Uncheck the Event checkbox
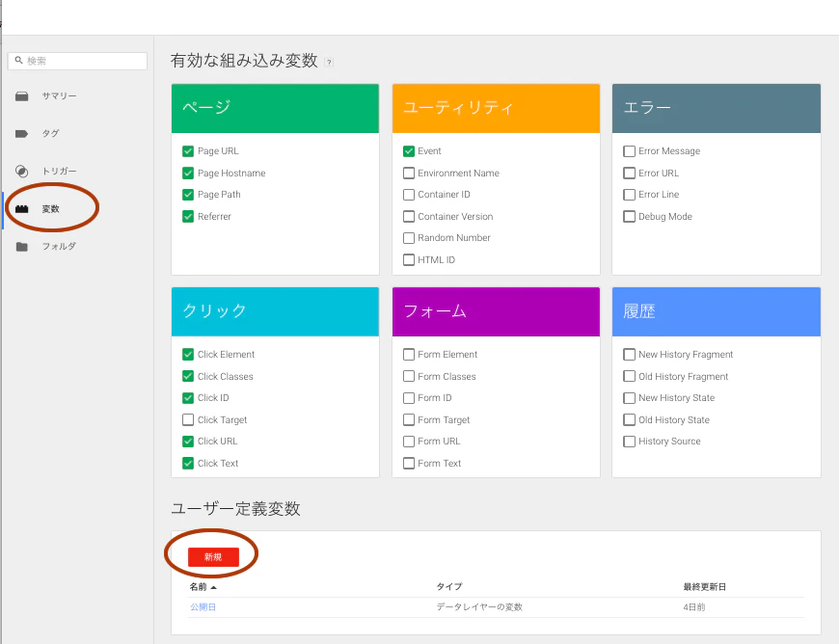 [409, 151]
